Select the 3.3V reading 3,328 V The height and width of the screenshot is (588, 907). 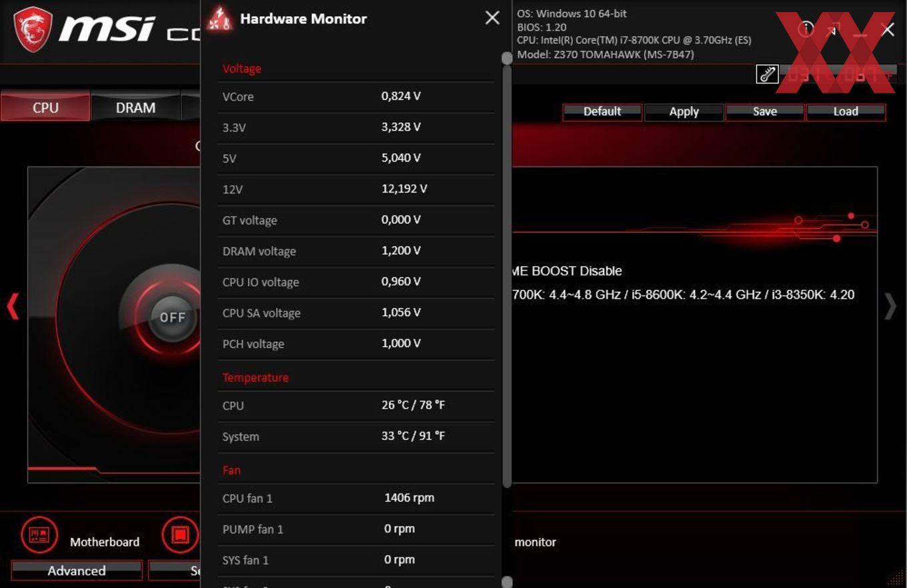coord(401,127)
